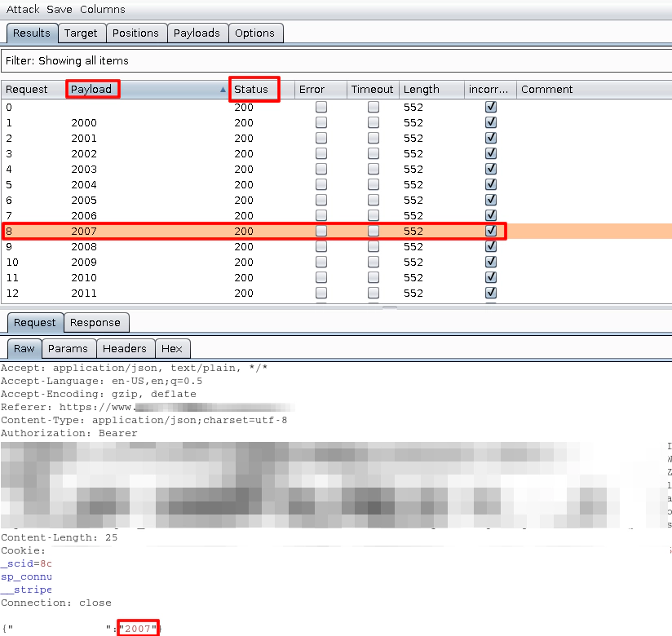Open the Headers tab in request viewer
The image size is (672, 636).
125,349
